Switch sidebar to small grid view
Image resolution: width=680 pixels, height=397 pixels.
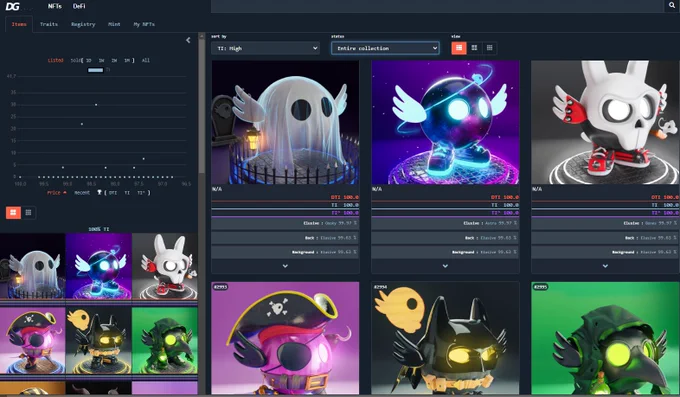coord(29,213)
